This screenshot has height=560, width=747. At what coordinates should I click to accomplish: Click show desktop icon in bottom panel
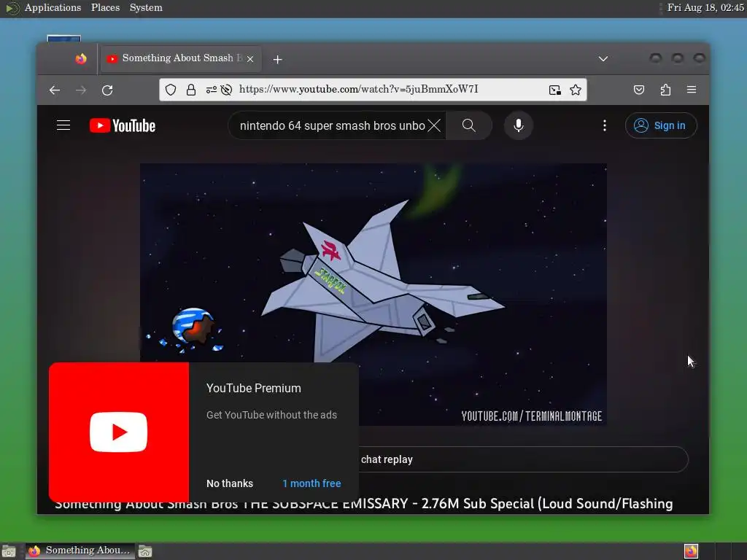(x=9, y=551)
